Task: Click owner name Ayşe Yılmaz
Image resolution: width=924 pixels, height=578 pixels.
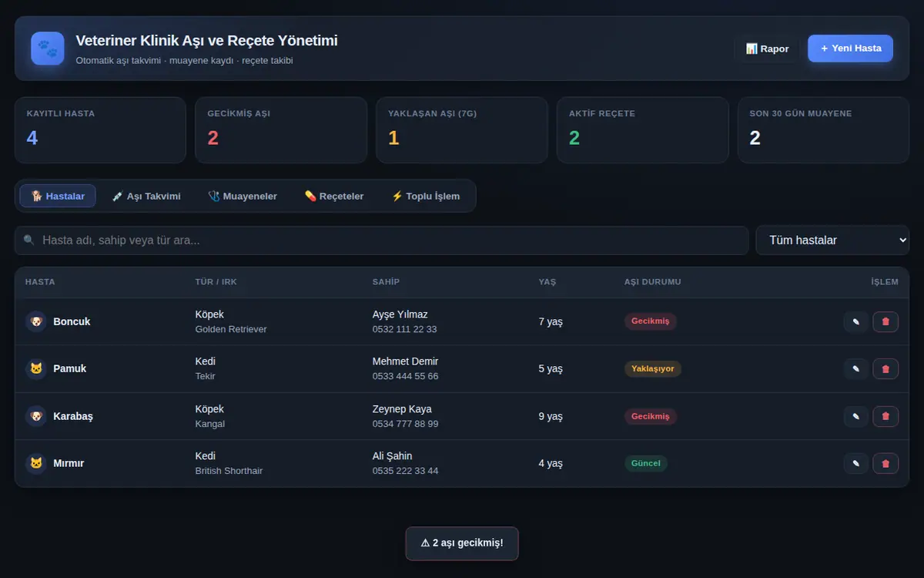Action: pyautogui.click(x=400, y=314)
